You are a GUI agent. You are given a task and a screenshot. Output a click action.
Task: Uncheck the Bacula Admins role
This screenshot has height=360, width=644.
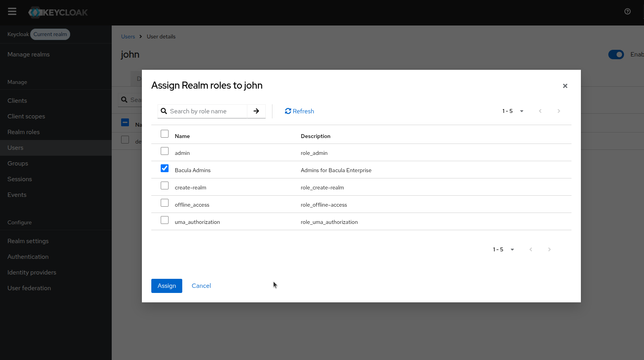(x=165, y=169)
